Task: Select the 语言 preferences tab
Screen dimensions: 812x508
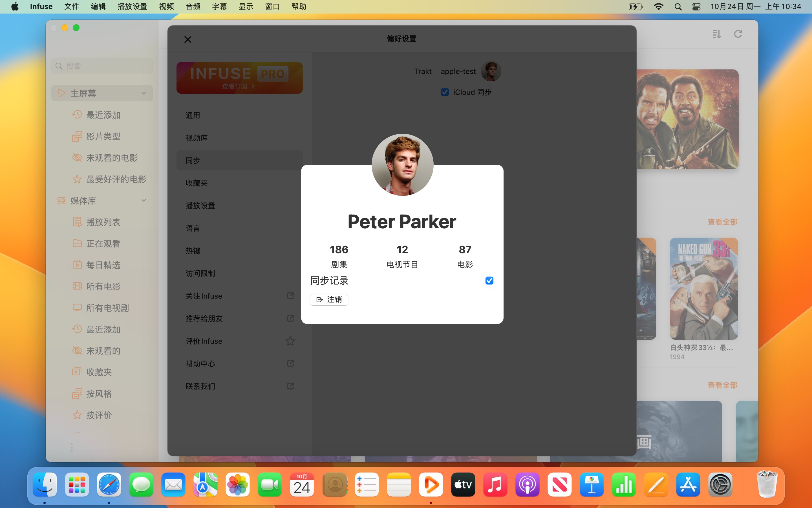Action: 240,228
